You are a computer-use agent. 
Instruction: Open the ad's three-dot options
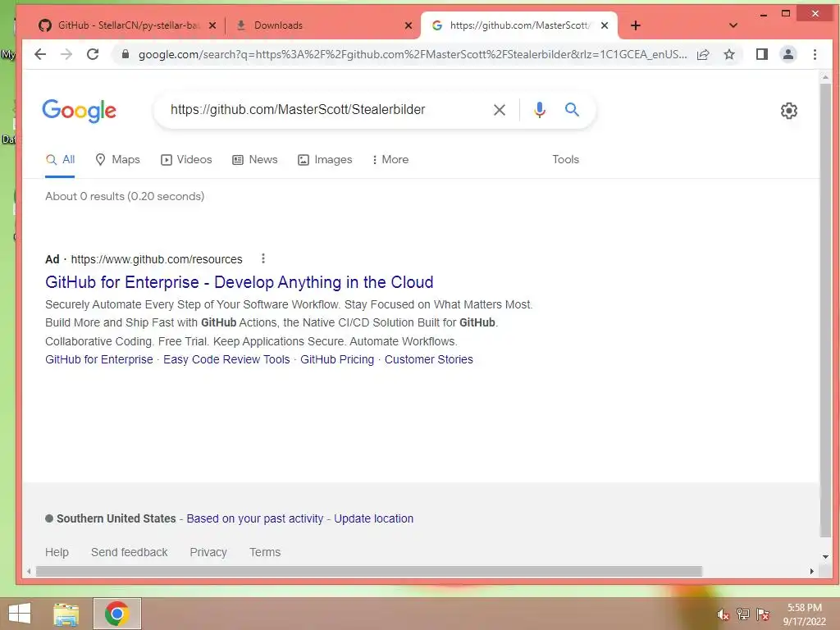[263, 258]
